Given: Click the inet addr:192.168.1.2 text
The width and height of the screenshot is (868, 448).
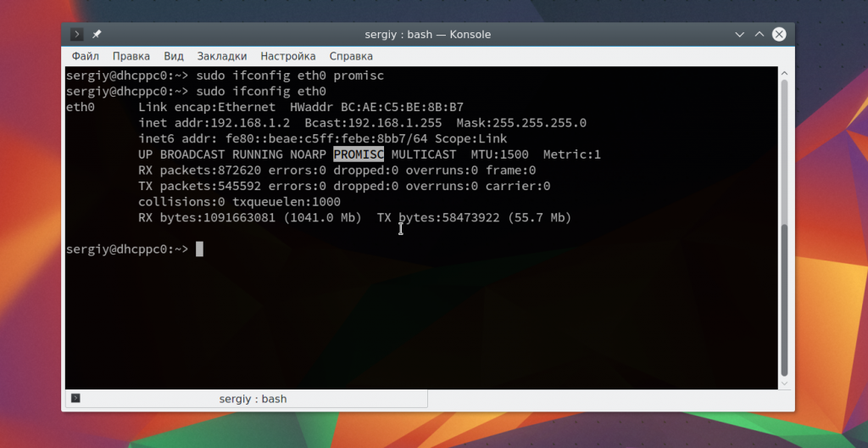Looking at the screenshot, I should coord(214,122).
